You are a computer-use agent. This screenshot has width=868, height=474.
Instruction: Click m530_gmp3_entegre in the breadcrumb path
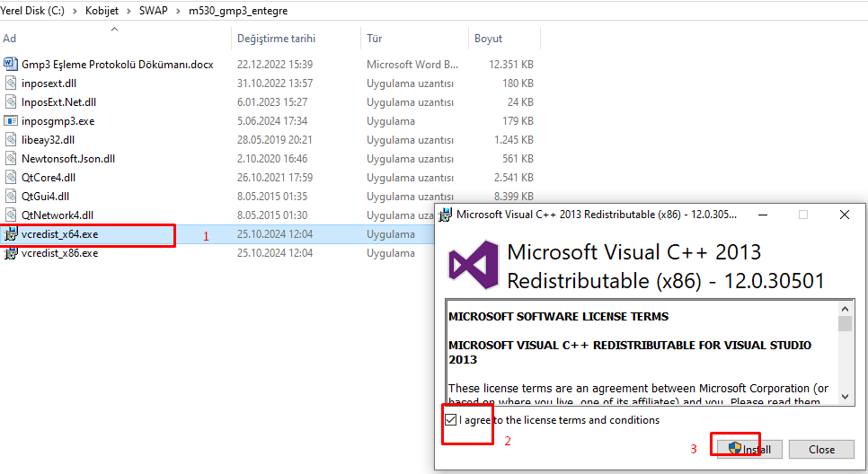tap(238, 11)
